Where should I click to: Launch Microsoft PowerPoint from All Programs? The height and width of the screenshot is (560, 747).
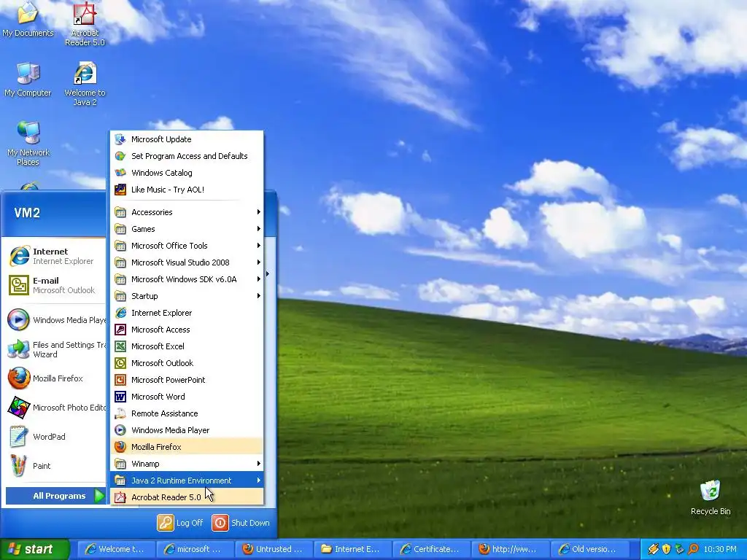(x=187, y=379)
